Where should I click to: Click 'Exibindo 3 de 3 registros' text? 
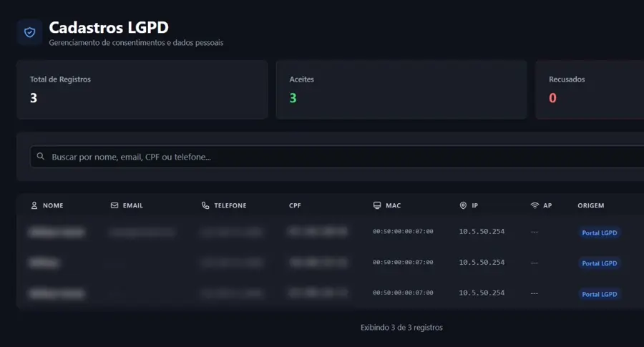pos(401,327)
